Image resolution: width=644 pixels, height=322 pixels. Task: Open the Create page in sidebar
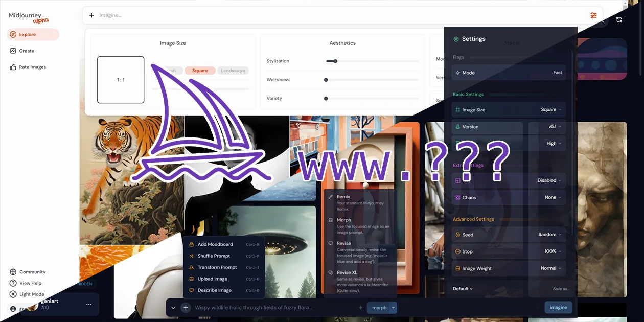pyautogui.click(x=22, y=51)
